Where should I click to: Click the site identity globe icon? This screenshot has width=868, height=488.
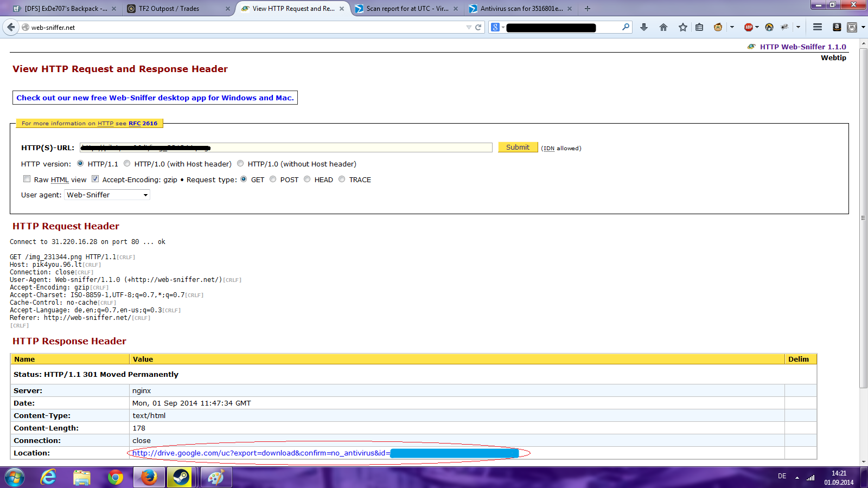(x=25, y=27)
